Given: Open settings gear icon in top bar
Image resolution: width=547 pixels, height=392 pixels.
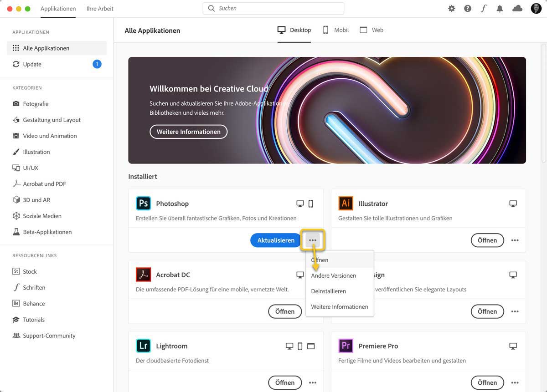Looking at the screenshot, I should coord(452,9).
